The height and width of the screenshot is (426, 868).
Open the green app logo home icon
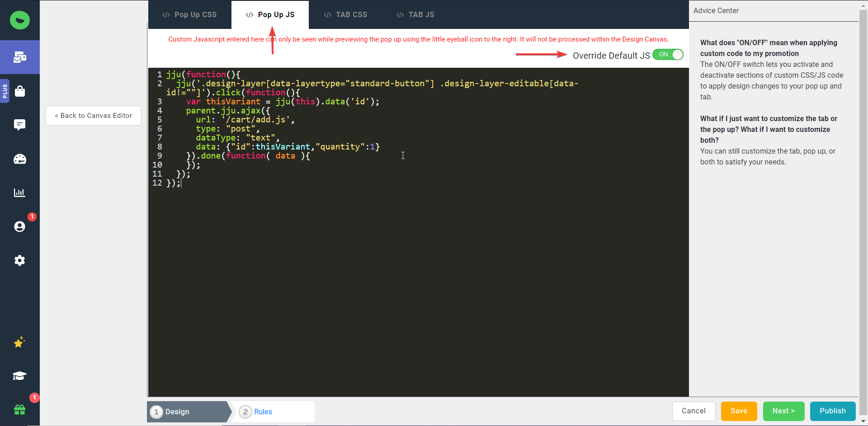[19, 20]
